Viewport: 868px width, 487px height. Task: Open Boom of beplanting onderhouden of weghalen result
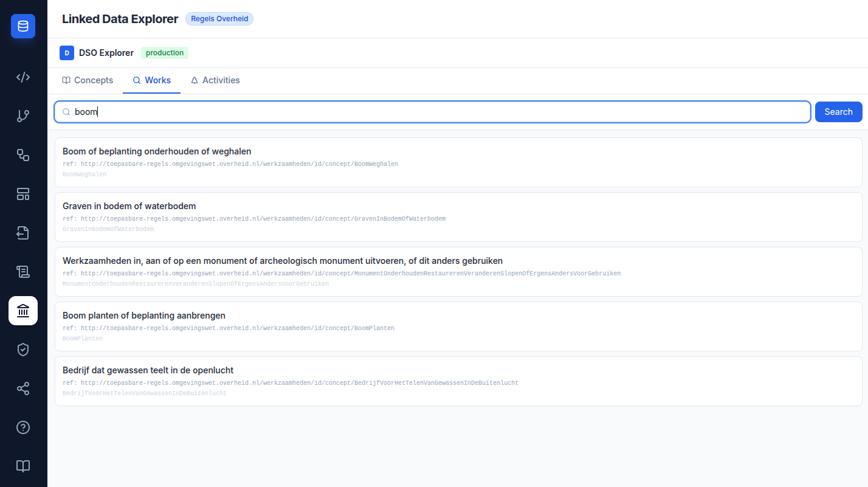pyautogui.click(x=458, y=162)
